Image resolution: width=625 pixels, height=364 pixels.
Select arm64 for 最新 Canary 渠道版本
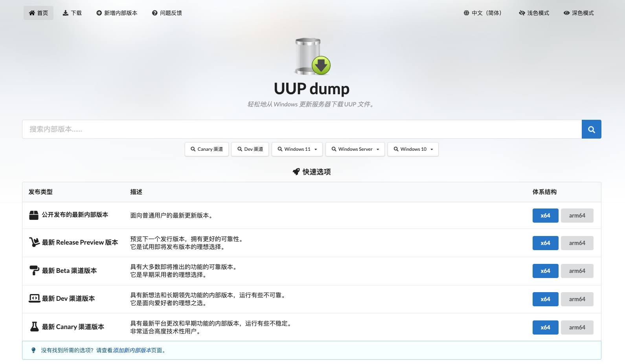click(x=577, y=327)
